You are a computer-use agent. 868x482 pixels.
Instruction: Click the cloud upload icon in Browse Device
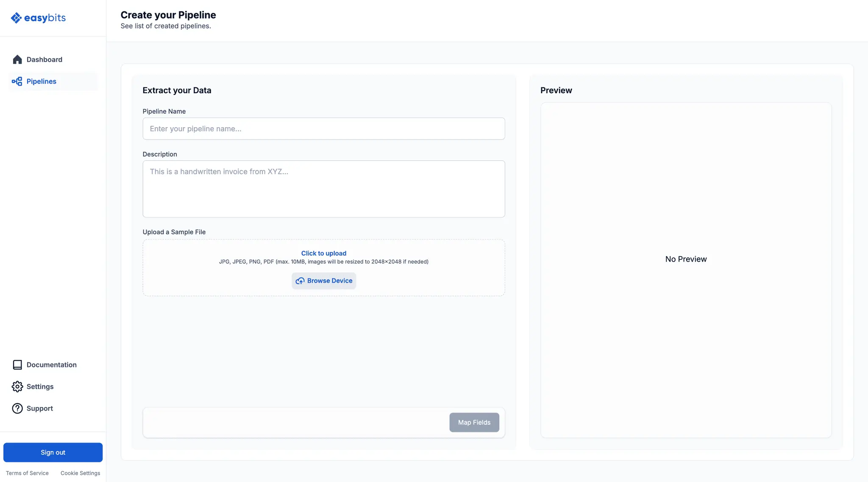pyautogui.click(x=300, y=281)
